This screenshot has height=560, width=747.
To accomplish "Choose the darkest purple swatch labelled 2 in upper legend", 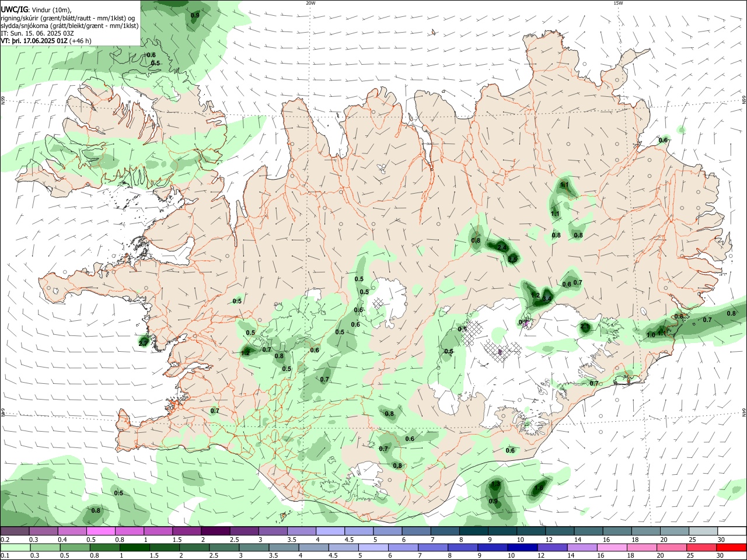I will click(215, 531).
